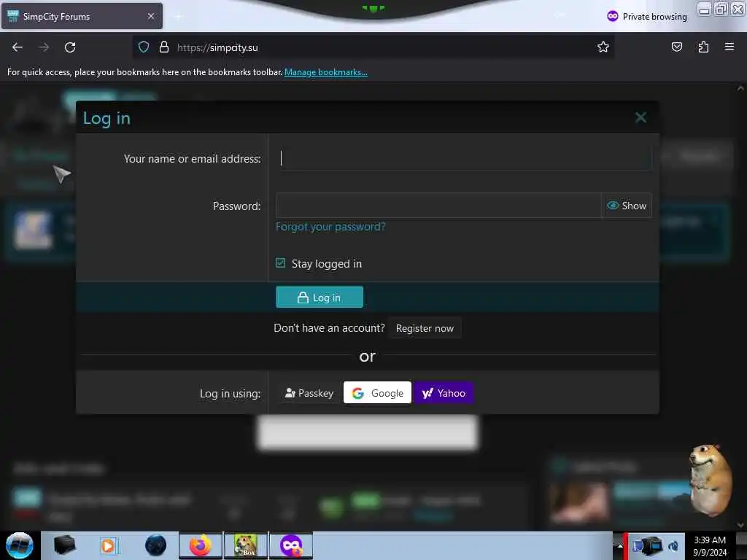Screen dimensions: 747x560
Task: Click the Register now button
Action: coord(425,328)
